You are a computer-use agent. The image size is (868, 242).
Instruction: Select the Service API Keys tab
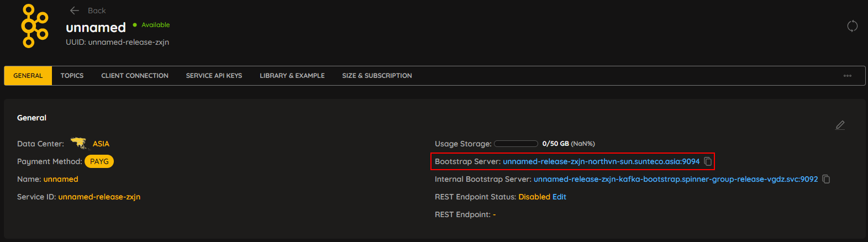214,76
